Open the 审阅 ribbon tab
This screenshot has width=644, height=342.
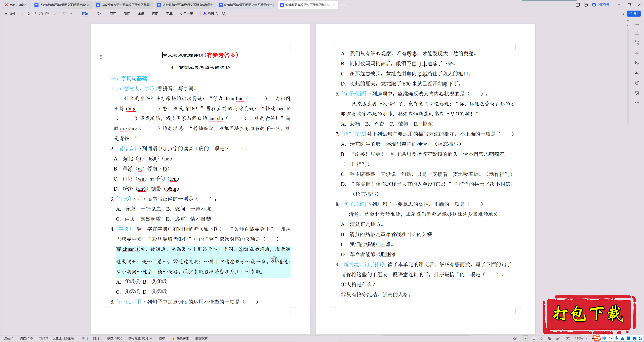[141, 14]
